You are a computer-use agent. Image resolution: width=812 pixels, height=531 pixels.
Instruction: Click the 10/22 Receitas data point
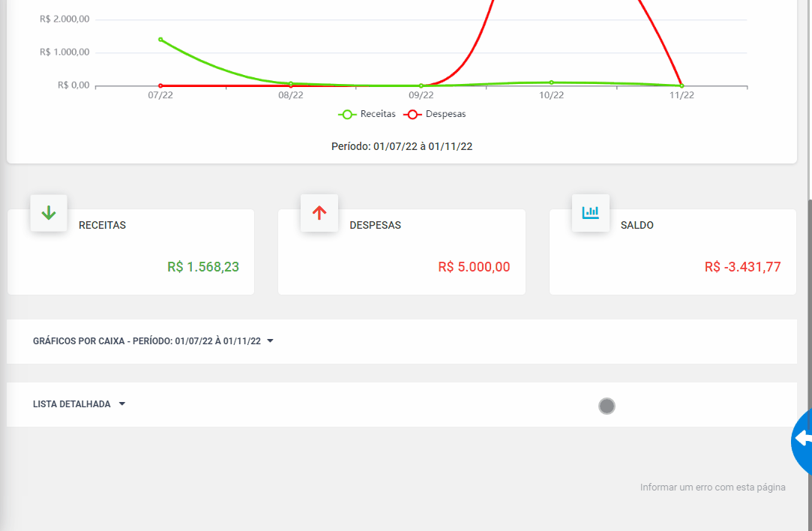pyautogui.click(x=552, y=82)
